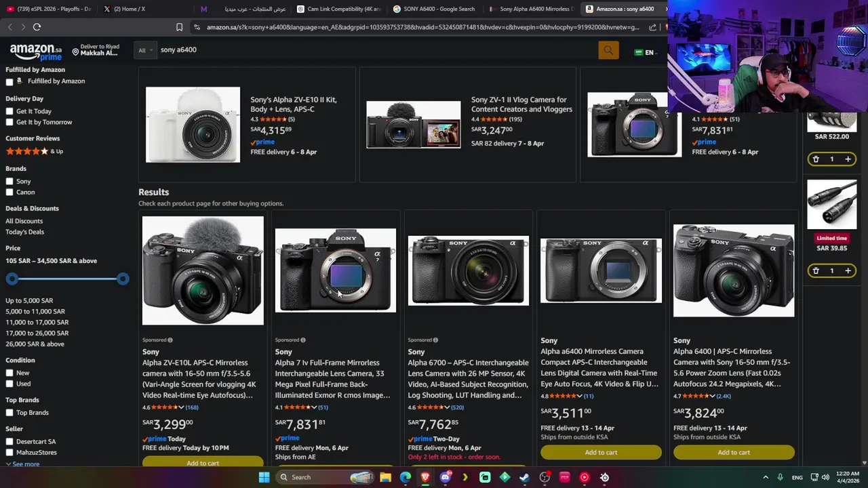Click the right handle of price slider
This screenshot has height=488, width=868.
click(x=123, y=279)
